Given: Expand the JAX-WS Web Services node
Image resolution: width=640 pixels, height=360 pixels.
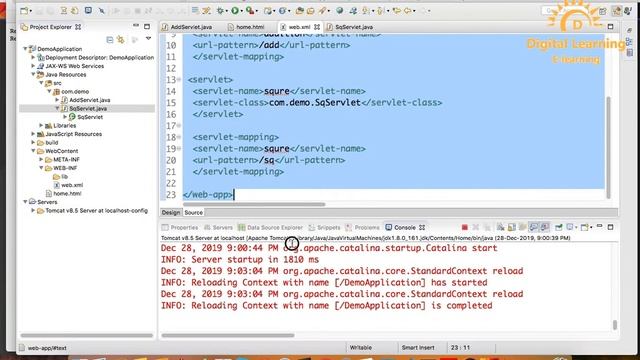Looking at the screenshot, I should 33,66.
